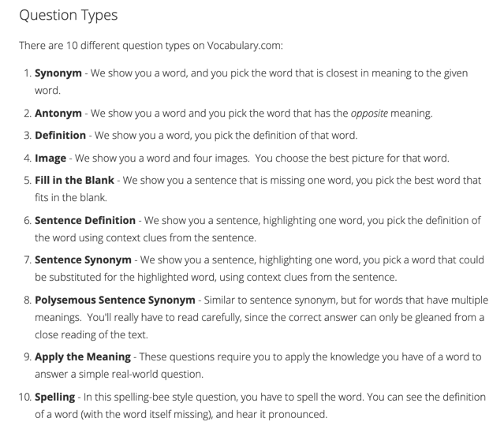This screenshot has height=433, width=504.
Task: Select the bold "Synonym" term
Action: click(x=58, y=73)
